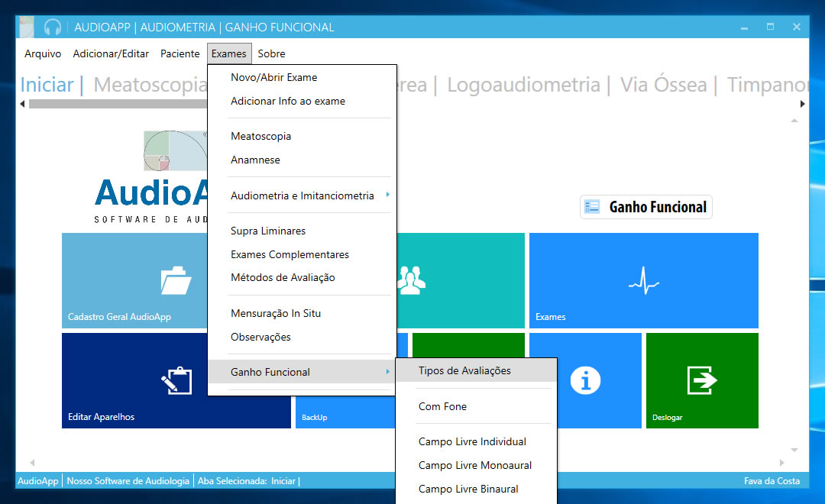Click Nosso Software de Audiologia status text
The image size is (825, 504).
point(128,481)
